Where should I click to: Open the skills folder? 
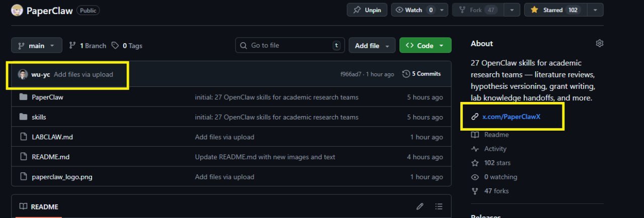(39, 117)
